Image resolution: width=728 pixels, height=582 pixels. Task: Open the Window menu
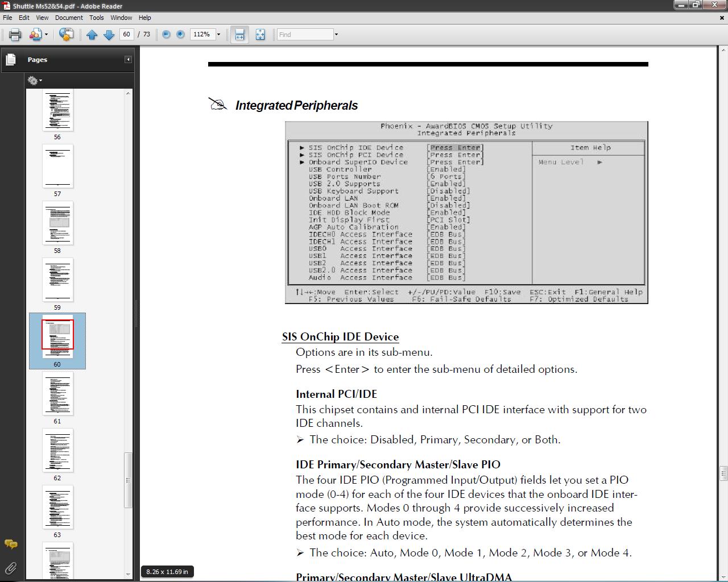pyautogui.click(x=121, y=18)
